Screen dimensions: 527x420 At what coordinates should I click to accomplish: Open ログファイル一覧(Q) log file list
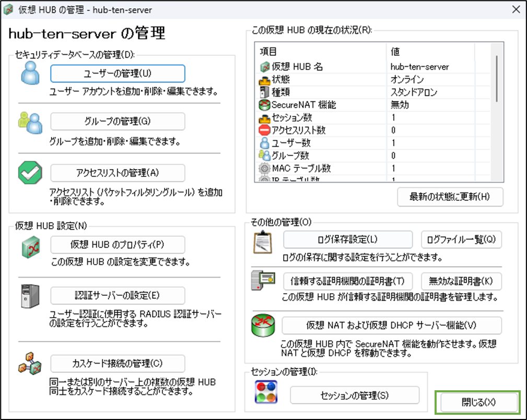[461, 239]
